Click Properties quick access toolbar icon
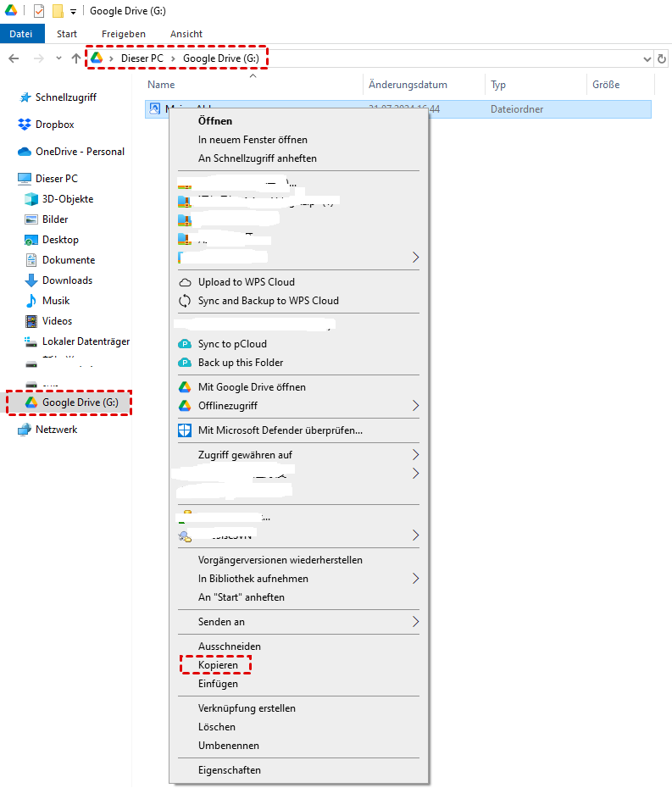This screenshot has width=672, height=788. tap(39, 10)
